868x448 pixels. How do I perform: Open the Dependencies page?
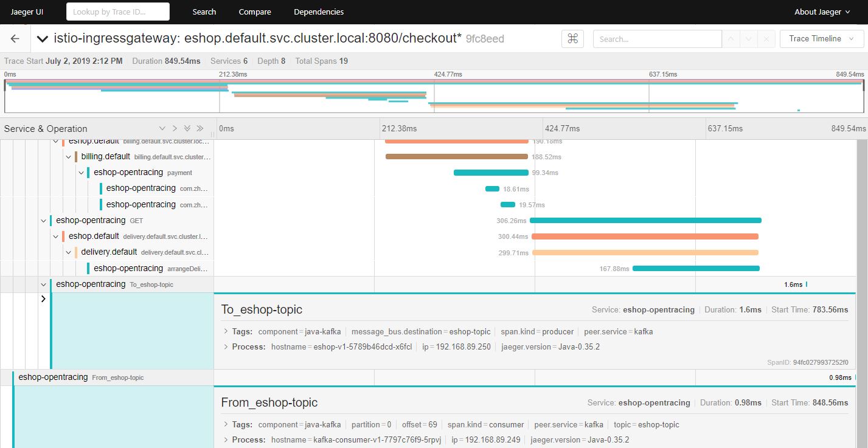point(318,12)
